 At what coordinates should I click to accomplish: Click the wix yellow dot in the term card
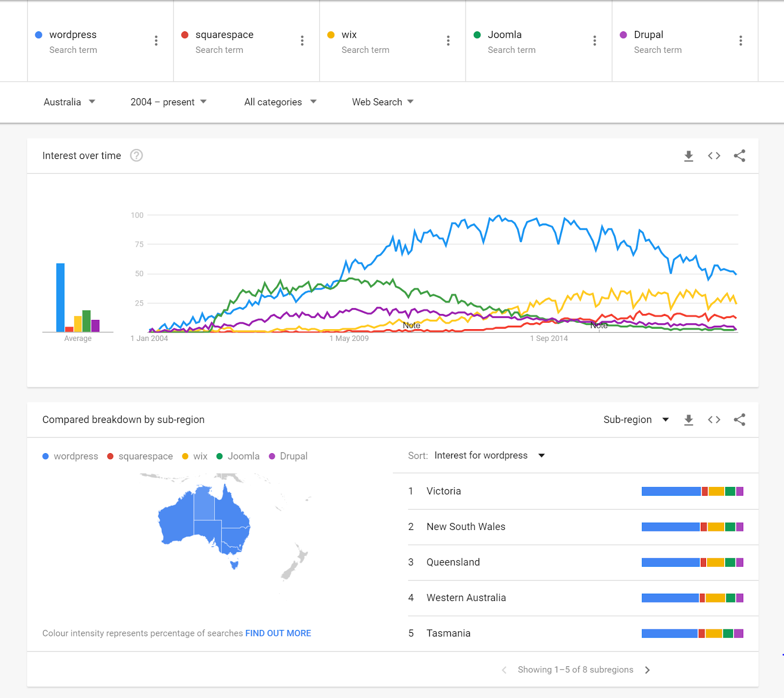[331, 35]
